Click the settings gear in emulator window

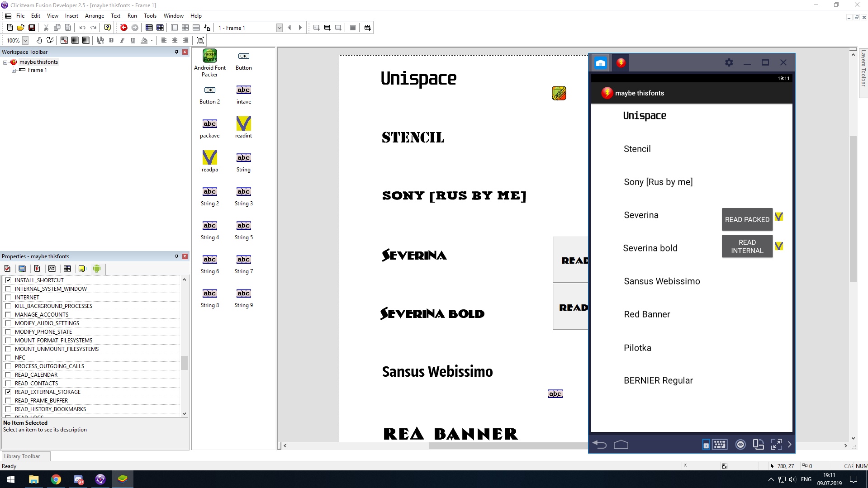pos(729,63)
